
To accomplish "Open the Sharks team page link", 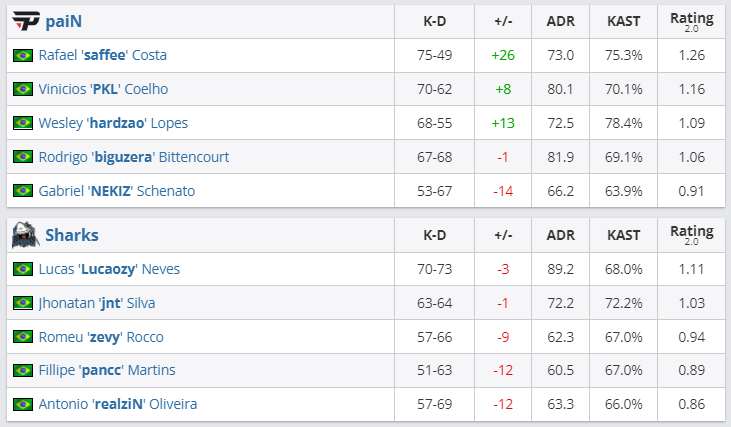I will (x=71, y=235).
